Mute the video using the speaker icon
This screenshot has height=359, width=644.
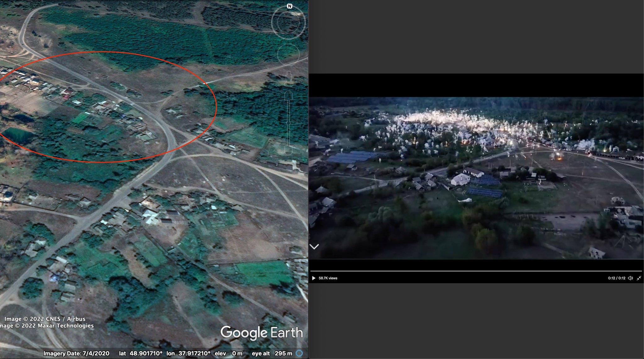pos(630,278)
